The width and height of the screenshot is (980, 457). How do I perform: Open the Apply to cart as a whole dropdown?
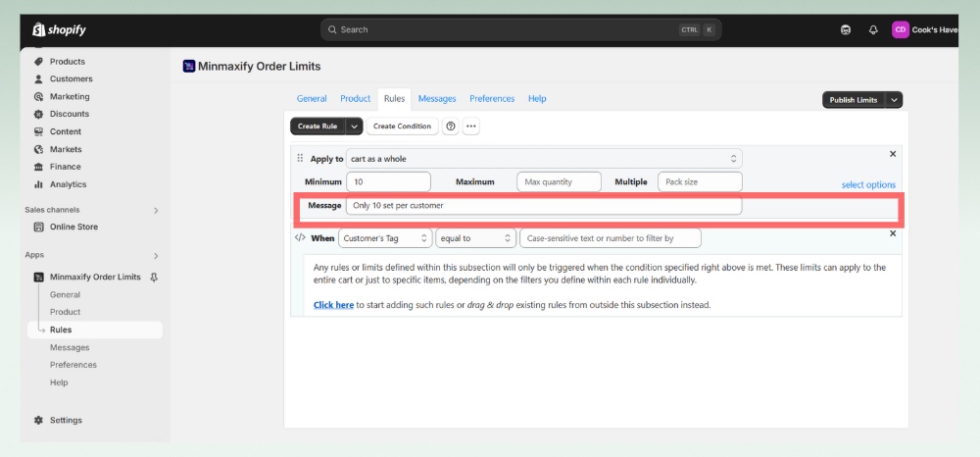pyautogui.click(x=544, y=159)
